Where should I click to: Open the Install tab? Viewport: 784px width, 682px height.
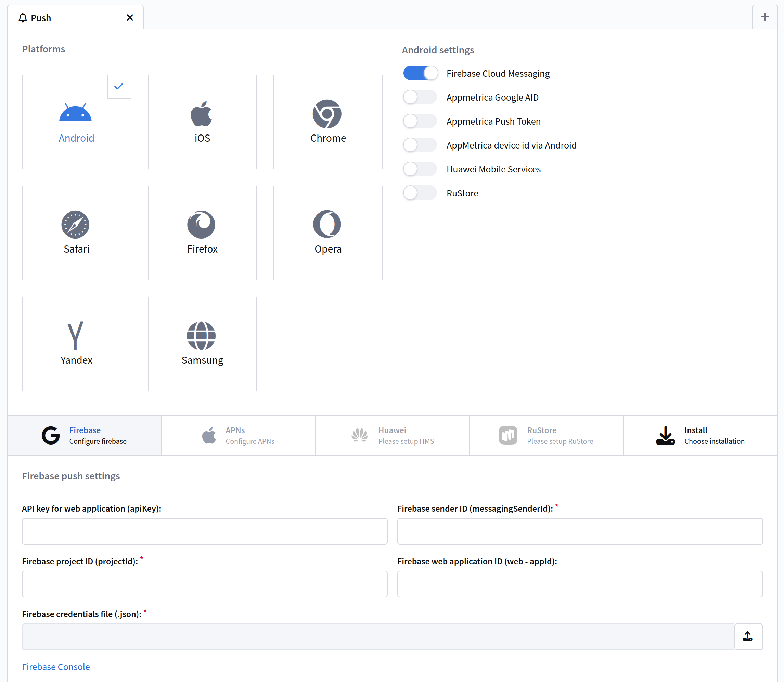[x=700, y=436]
